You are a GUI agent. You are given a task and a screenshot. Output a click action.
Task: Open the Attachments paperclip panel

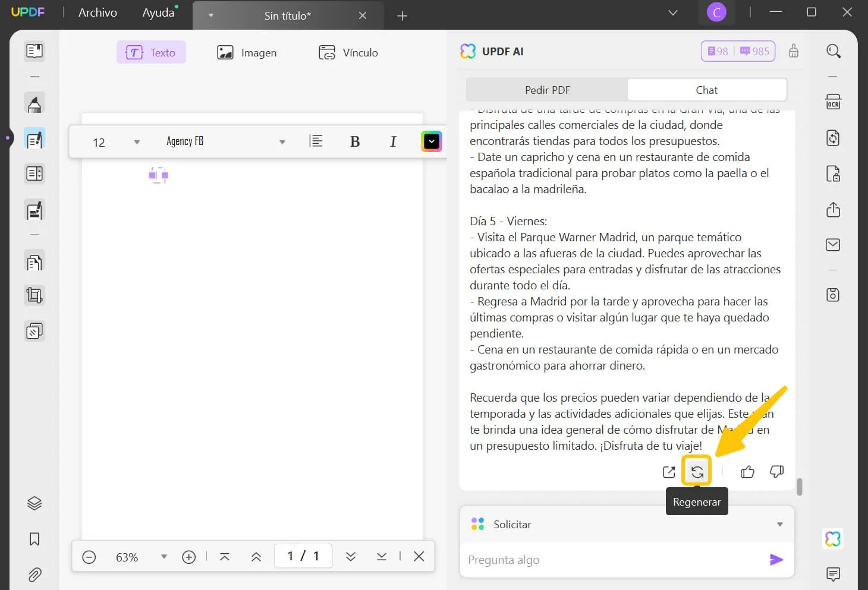pos(34,575)
